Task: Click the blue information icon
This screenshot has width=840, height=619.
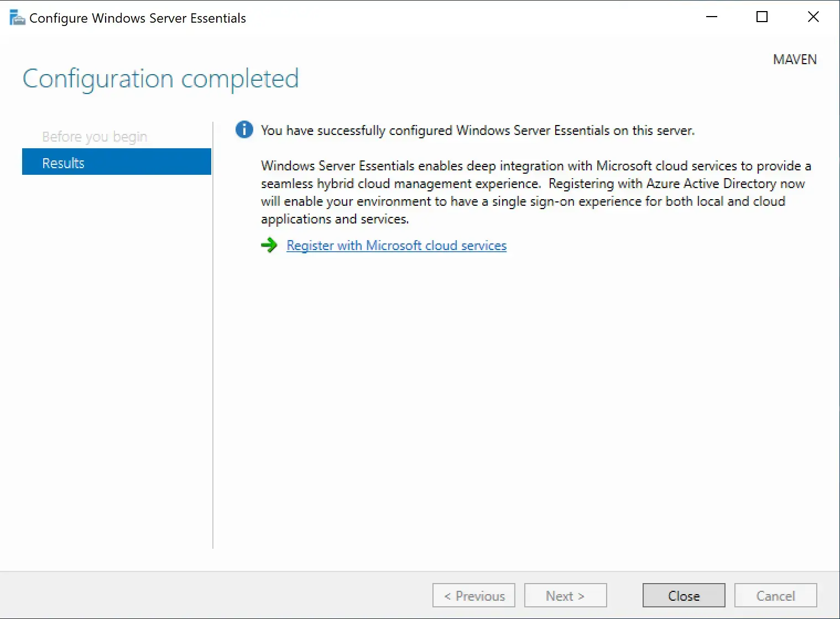Action: tap(244, 129)
